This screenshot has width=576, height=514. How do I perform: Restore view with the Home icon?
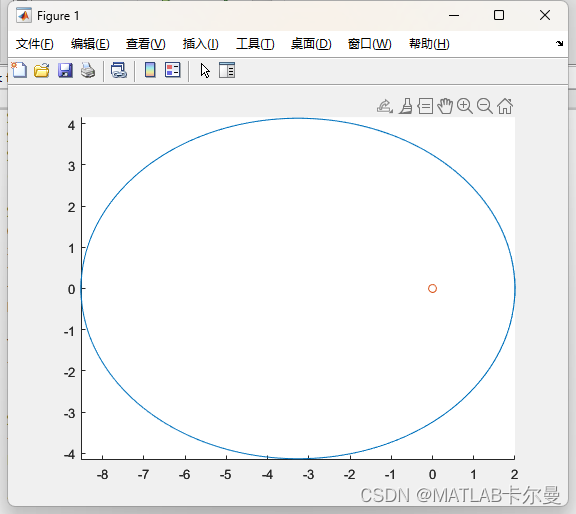505,106
